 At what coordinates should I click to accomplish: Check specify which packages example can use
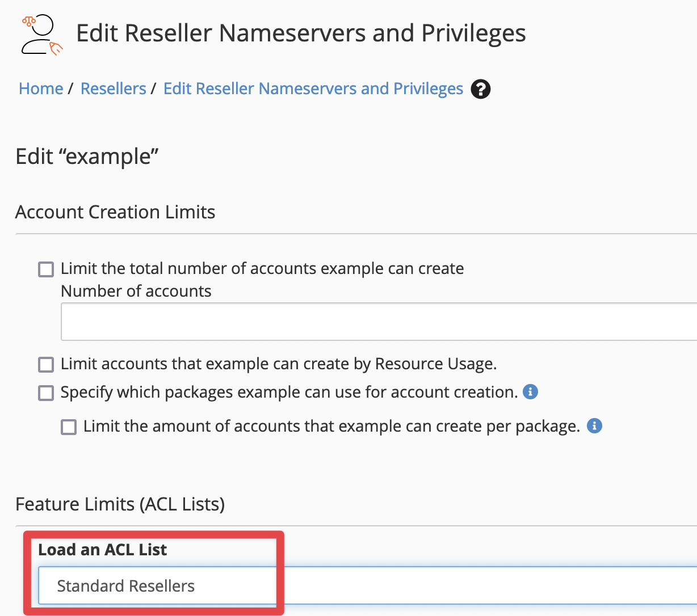point(46,393)
